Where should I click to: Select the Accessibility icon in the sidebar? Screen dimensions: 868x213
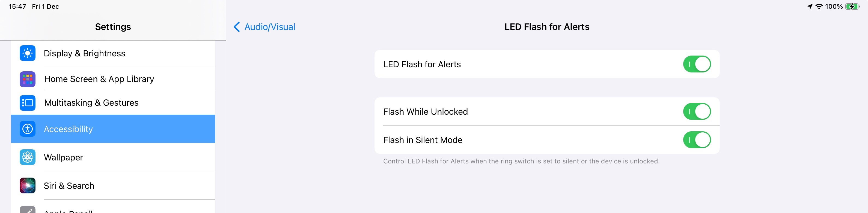[x=27, y=129]
